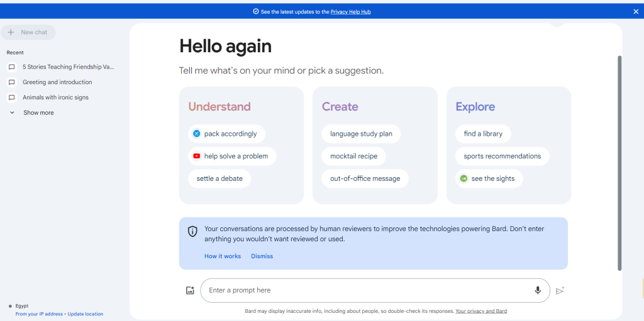Click the send prompt arrow icon

[x=560, y=291]
